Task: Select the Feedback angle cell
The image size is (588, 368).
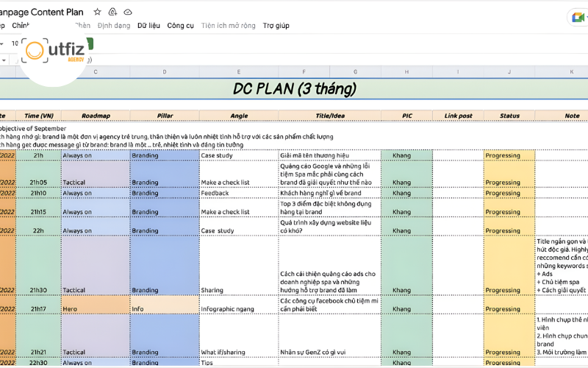Action: pos(239,193)
